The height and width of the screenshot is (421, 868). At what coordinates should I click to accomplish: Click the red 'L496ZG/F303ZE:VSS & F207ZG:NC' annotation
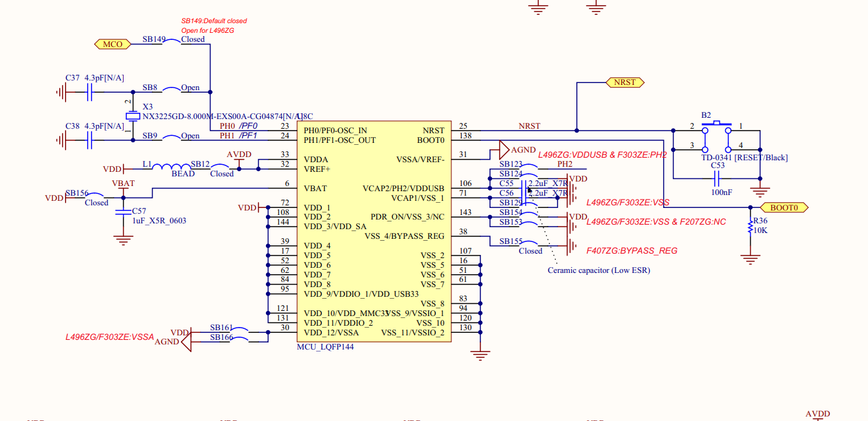click(x=656, y=222)
